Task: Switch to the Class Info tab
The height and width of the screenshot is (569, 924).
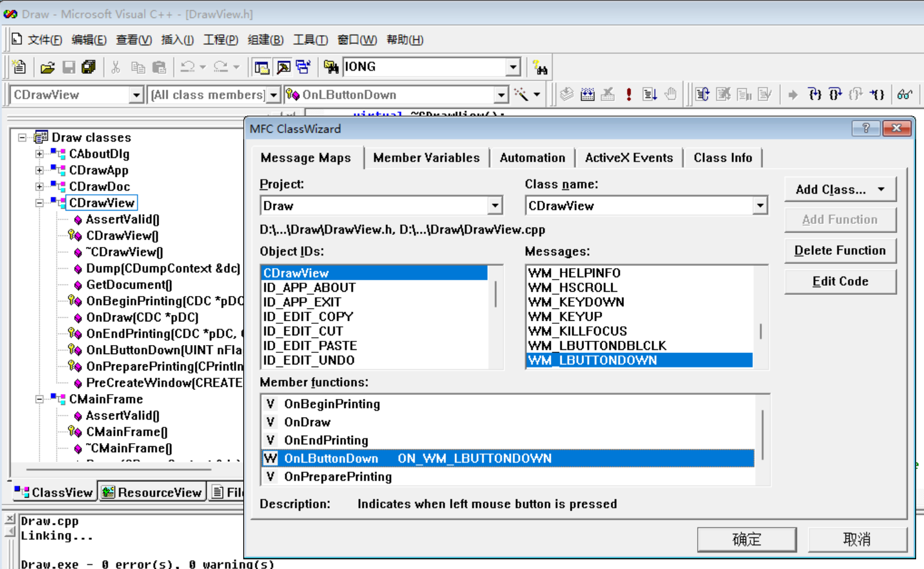Action: click(722, 158)
